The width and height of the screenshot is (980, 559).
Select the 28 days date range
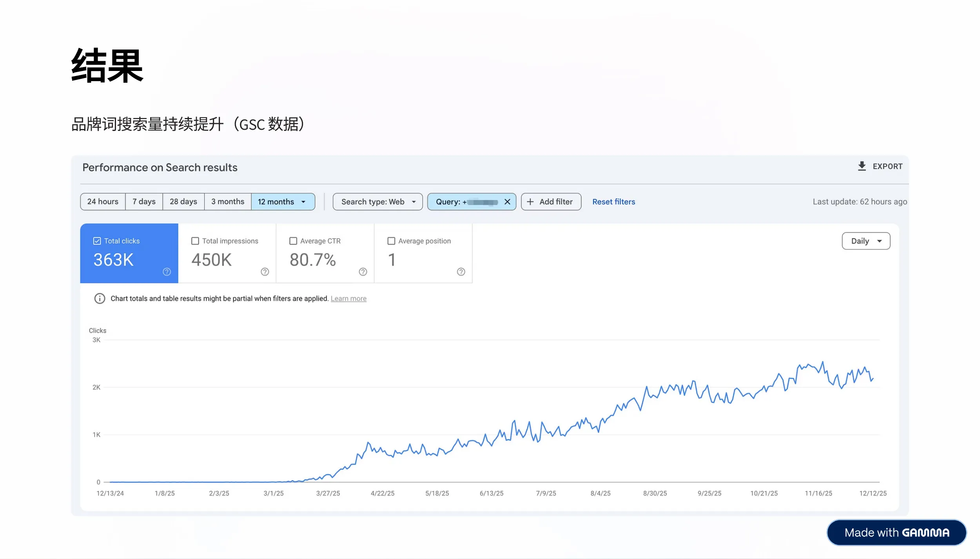[183, 201]
